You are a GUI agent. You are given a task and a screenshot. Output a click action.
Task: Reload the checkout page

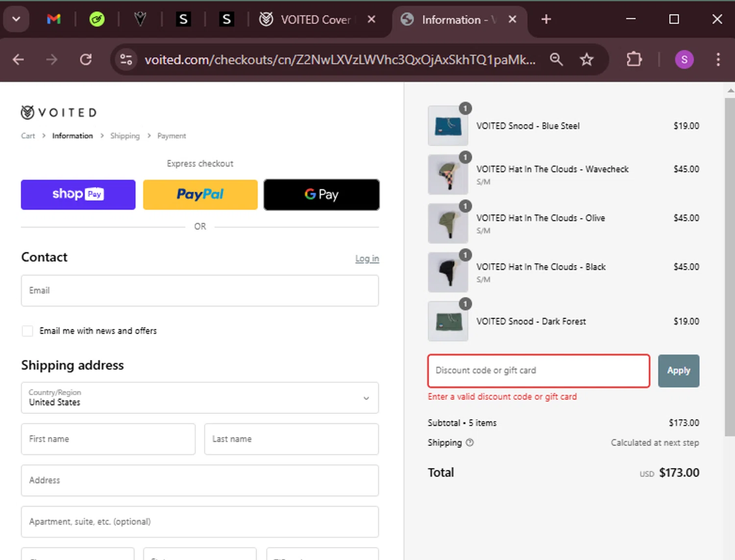(86, 60)
